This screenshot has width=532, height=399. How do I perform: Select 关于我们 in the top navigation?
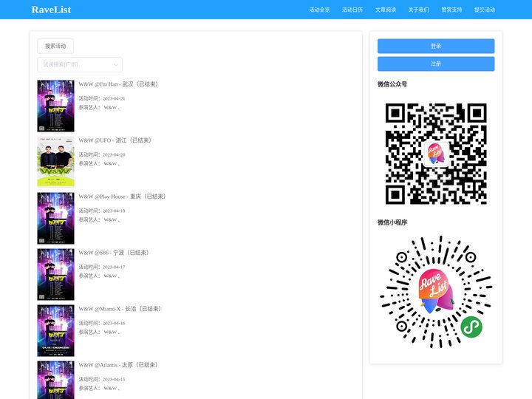(418, 10)
